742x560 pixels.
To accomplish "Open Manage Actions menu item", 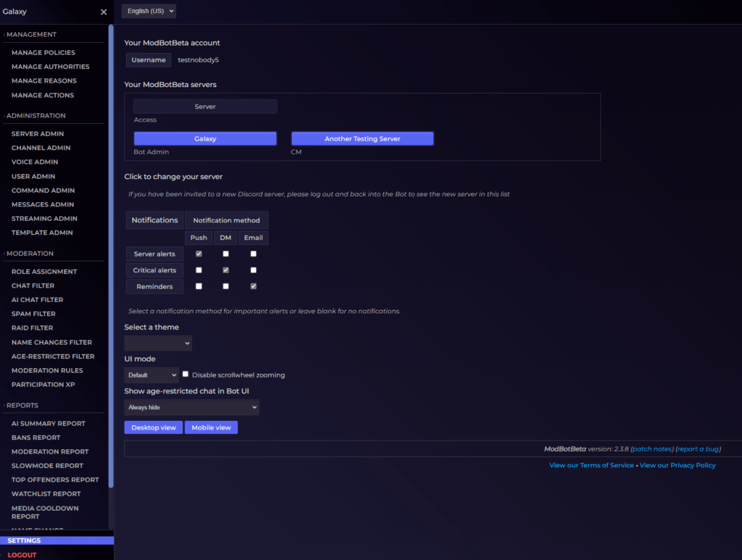I will [43, 95].
